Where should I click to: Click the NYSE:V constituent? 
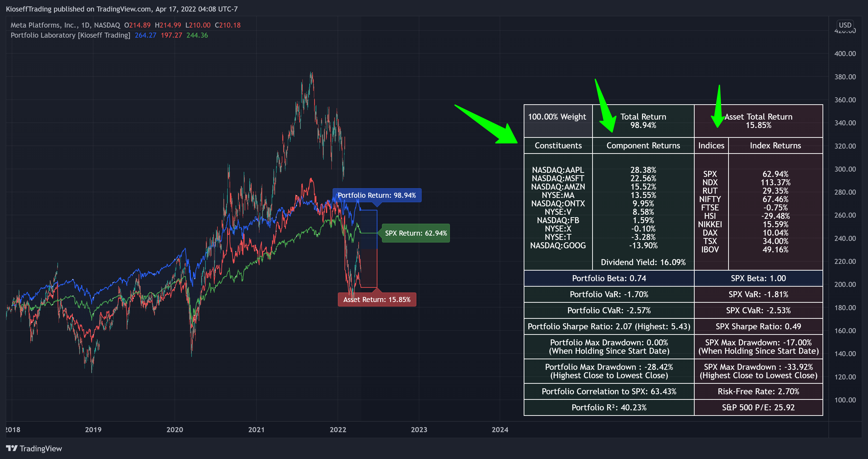(x=558, y=212)
